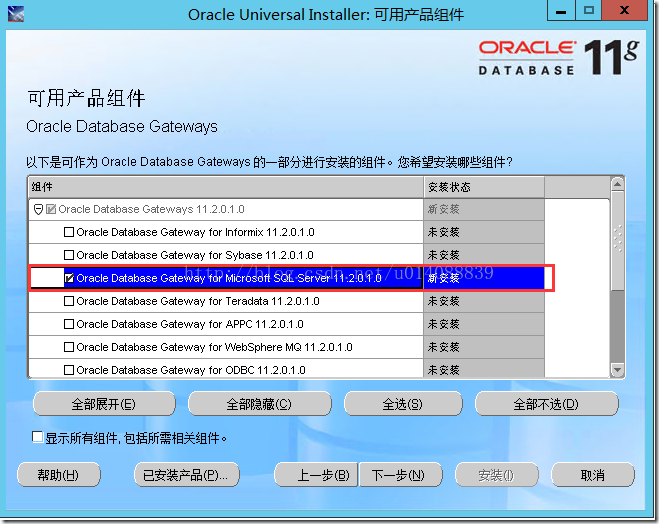This screenshot has height=524, width=659.
Task: Go back with 上一步(B)
Action: pos(316,475)
